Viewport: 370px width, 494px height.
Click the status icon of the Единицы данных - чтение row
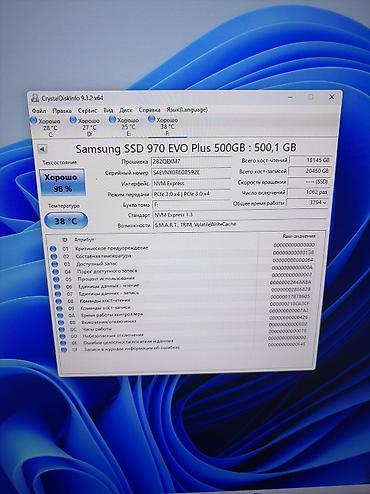click(57, 287)
